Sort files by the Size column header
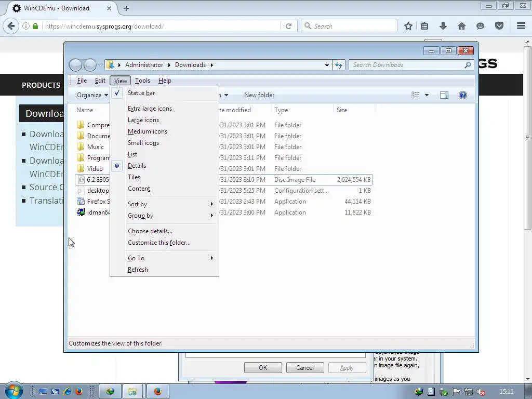Screen dimensions: 532x399 353,110
